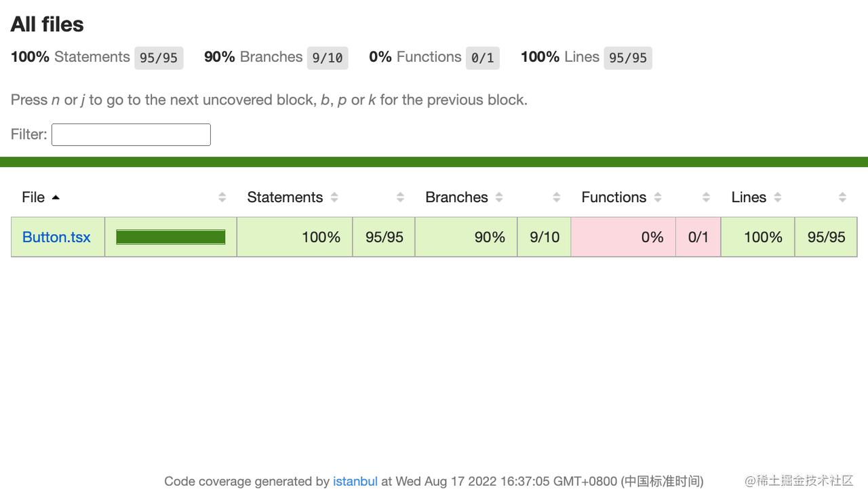Viewport: 868px width, 502px height.
Task: Click the ascending sort arrow next to File
Action: coord(56,197)
